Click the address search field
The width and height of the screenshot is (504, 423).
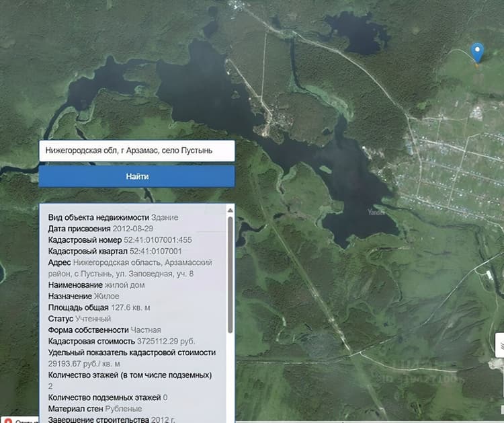(137, 151)
